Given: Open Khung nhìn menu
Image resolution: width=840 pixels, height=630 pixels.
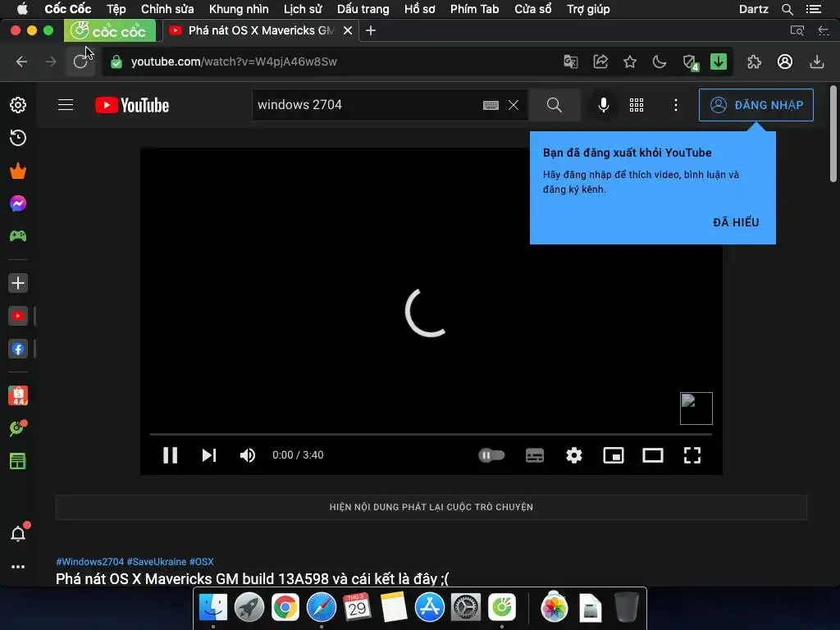Looking at the screenshot, I should coord(239,9).
